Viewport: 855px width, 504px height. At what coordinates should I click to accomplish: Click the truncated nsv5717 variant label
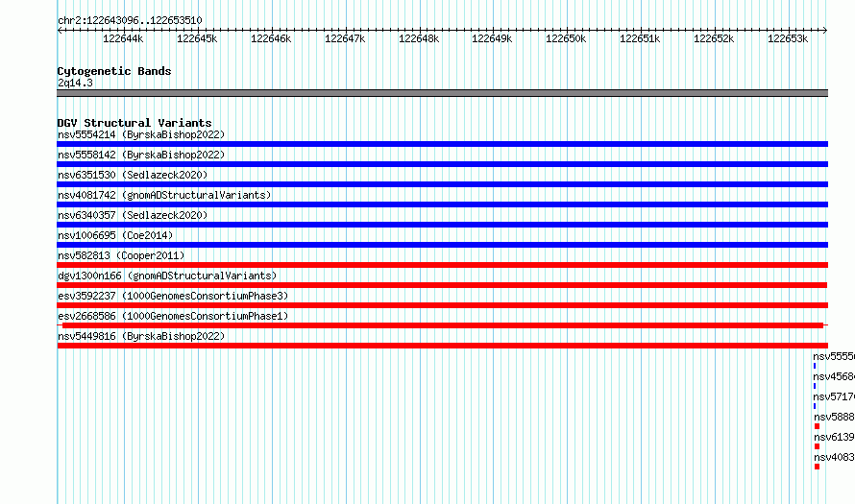(834, 396)
